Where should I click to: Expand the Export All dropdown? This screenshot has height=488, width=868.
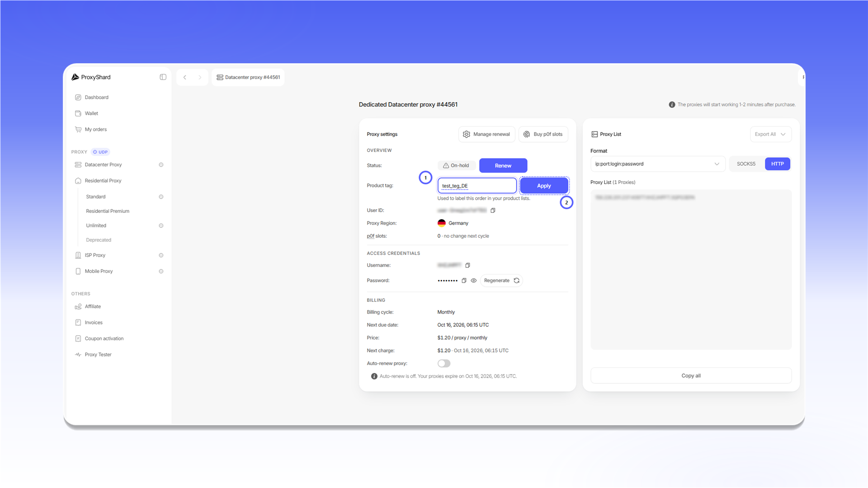[x=770, y=134]
